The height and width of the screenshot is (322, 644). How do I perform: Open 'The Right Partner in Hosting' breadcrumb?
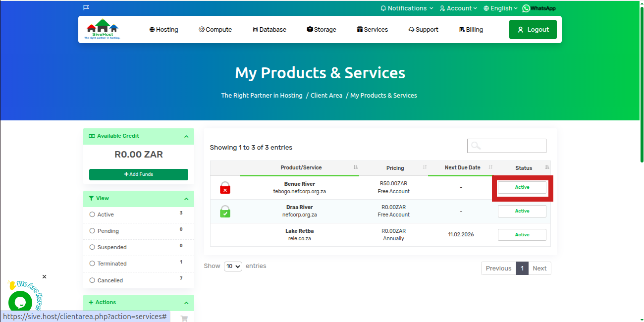click(262, 96)
